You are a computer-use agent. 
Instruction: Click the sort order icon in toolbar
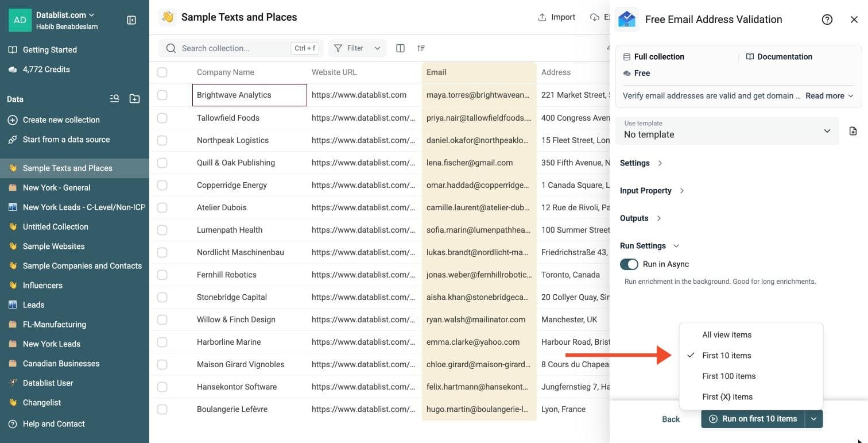coord(421,48)
